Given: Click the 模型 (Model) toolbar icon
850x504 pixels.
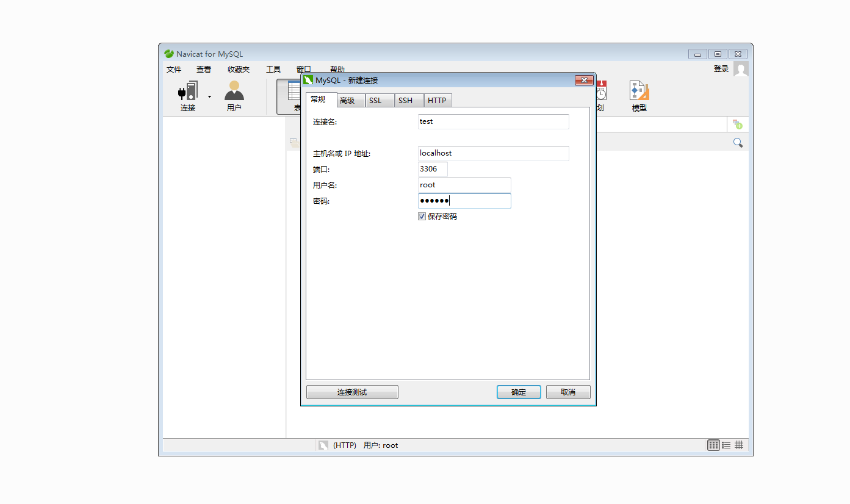Looking at the screenshot, I should (639, 91).
